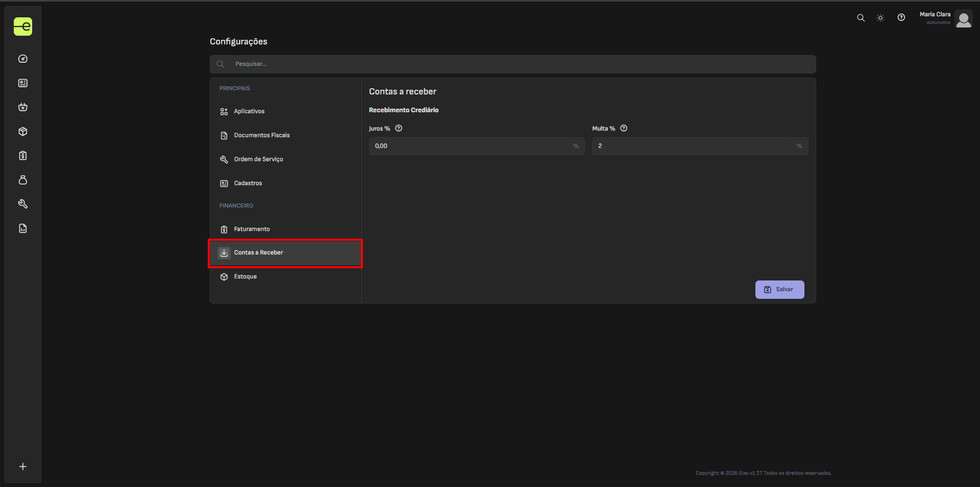Open Ordem de Serviço settings

[x=258, y=159]
